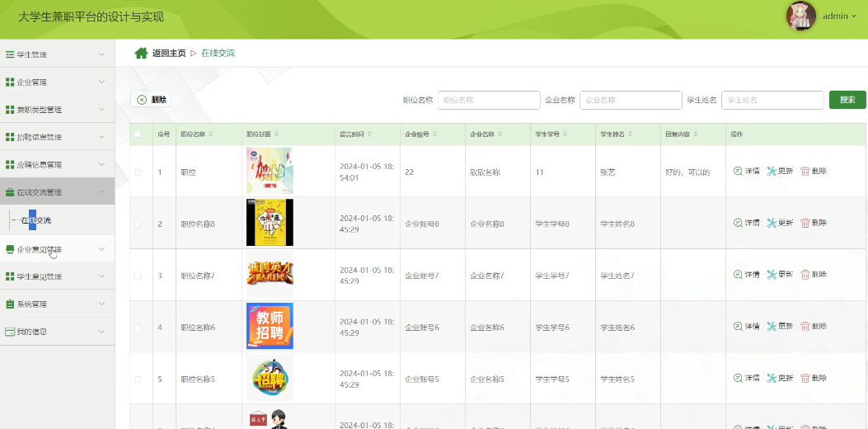
Task: Click the detail icon for 职位名称7
Action: [738, 275]
